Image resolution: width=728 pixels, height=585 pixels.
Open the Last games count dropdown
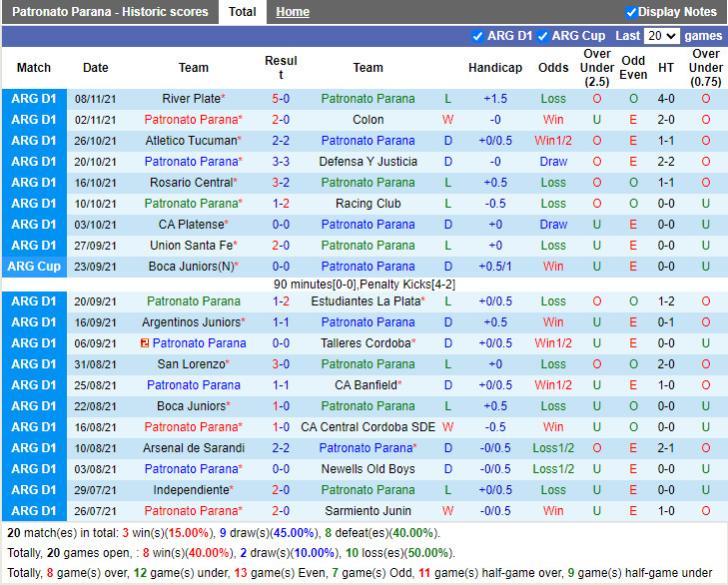point(661,36)
